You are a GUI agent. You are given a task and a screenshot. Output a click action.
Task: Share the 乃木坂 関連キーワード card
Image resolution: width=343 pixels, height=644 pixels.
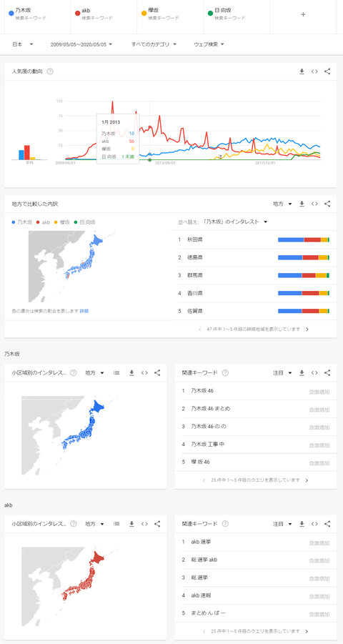click(x=327, y=373)
